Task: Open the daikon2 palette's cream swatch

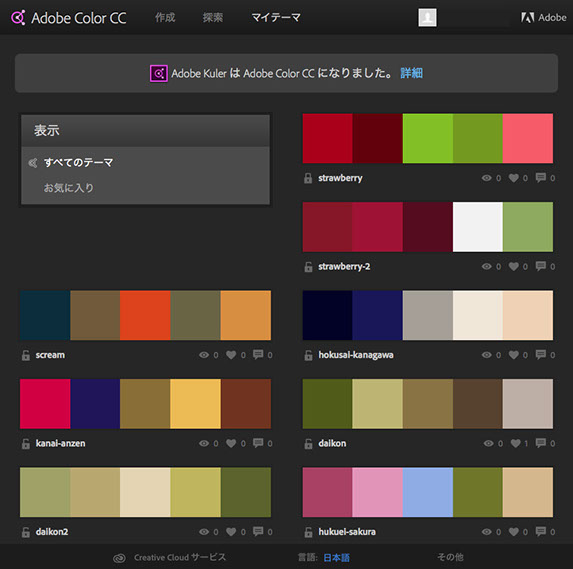Action: tap(145, 492)
